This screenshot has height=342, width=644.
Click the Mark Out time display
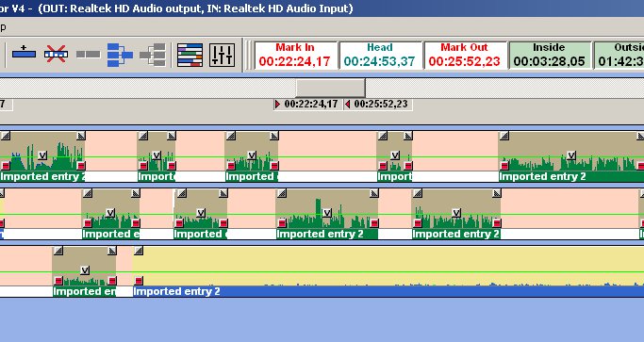click(x=465, y=55)
